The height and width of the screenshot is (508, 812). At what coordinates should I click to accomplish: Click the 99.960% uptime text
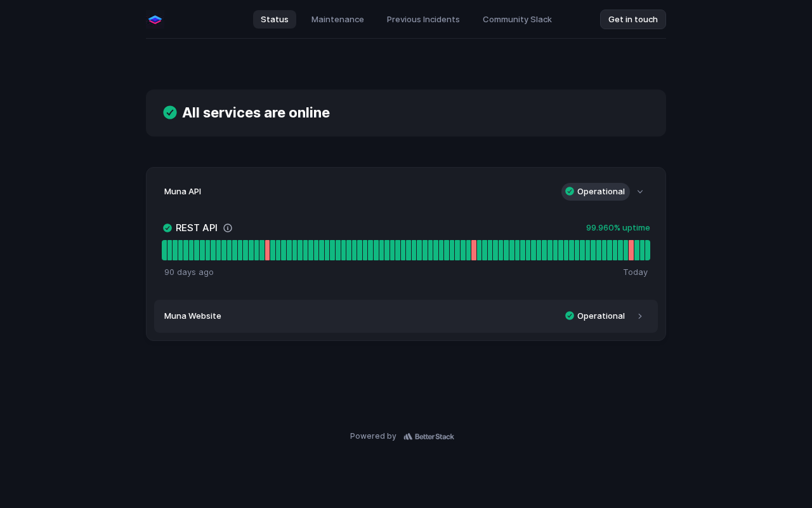(618, 228)
